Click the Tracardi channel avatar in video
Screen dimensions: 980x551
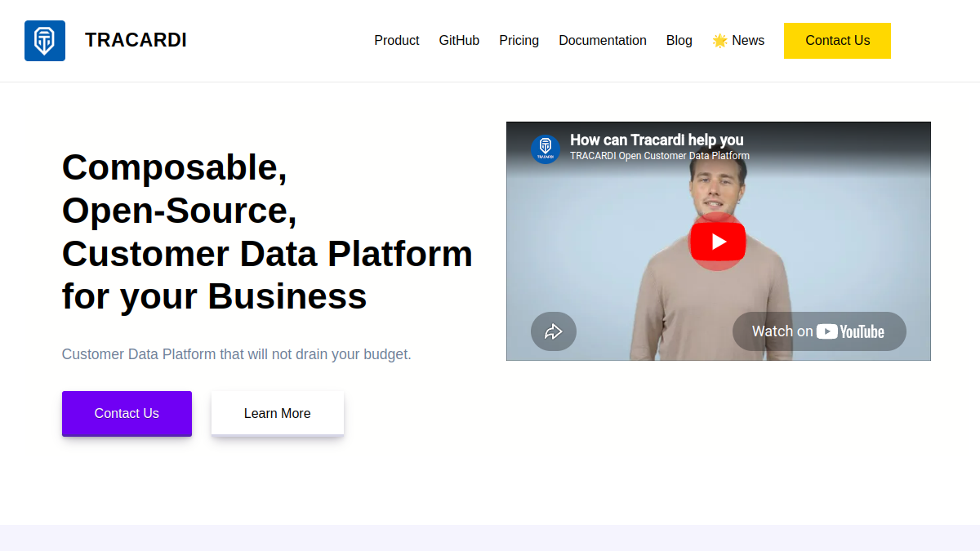pos(546,149)
